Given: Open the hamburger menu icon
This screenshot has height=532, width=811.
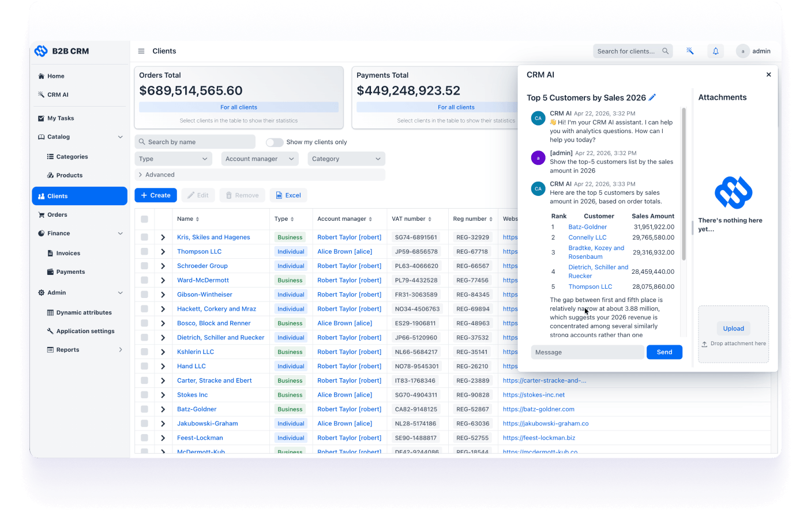Looking at the screenshot, I should pos(141,51).
